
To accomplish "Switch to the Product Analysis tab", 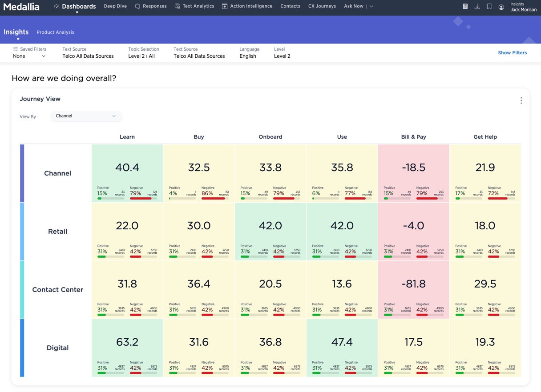I will point(55,32).
